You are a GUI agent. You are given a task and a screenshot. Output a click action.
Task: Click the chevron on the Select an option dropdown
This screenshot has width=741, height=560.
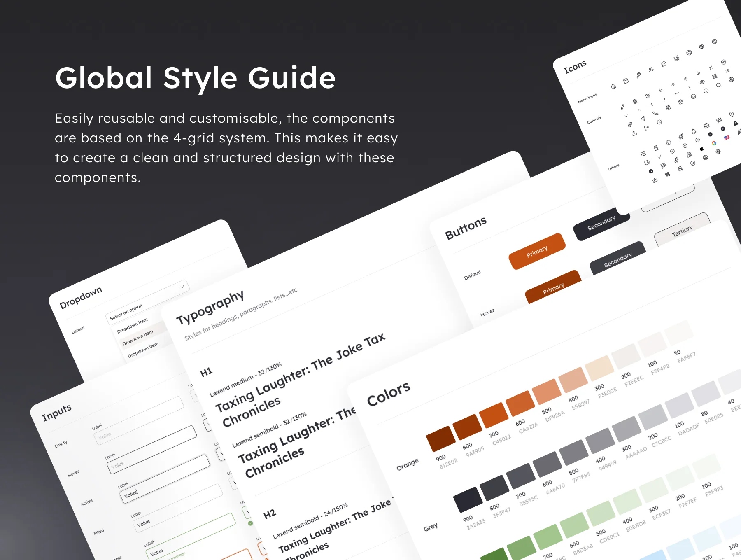pos(182,287)
